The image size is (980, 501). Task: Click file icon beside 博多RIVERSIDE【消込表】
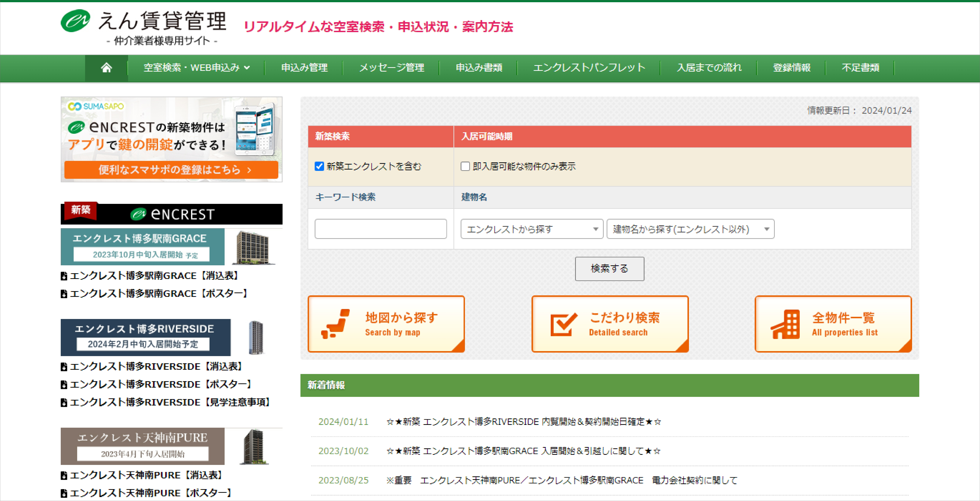tap(64, 367)
